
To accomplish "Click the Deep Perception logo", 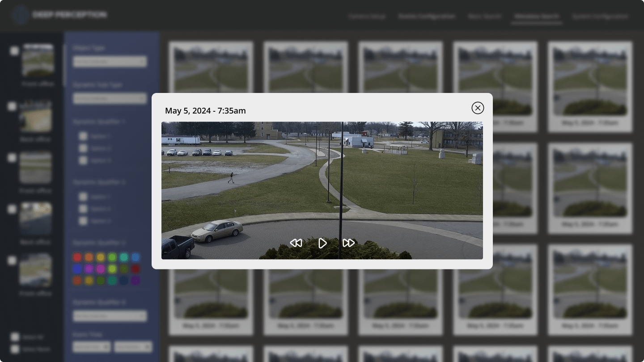I will coord(59,15).
